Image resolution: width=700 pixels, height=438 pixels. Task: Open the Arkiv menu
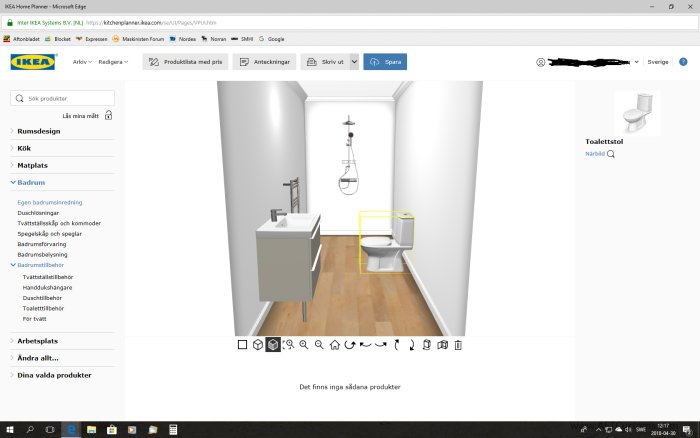pyautogui.click(x=82, y=62)
